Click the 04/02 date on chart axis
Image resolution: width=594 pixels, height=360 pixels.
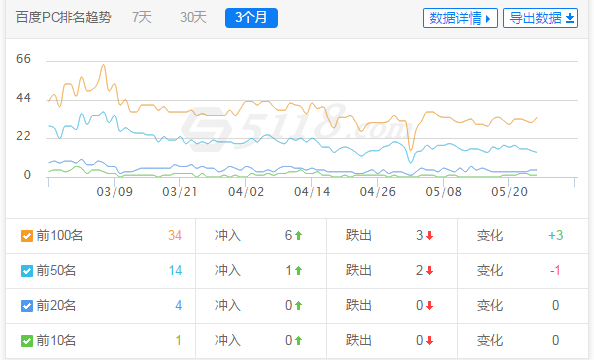coord(246,192)
